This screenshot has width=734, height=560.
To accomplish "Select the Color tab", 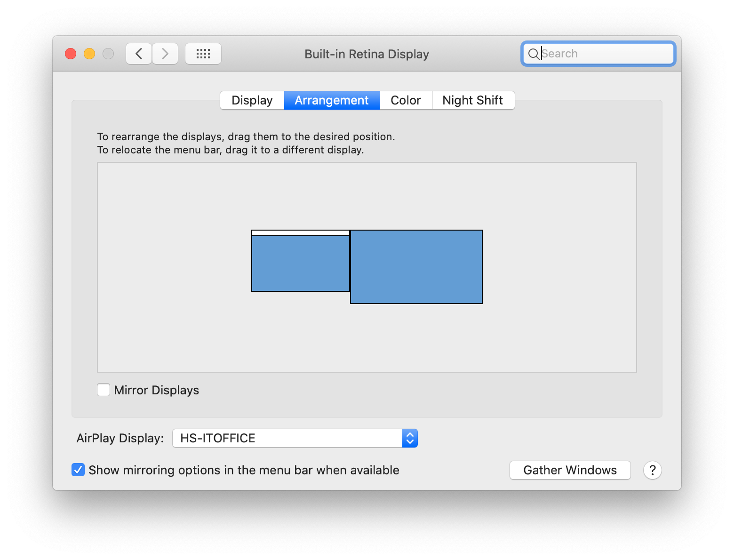I will (x=406, y=100).
